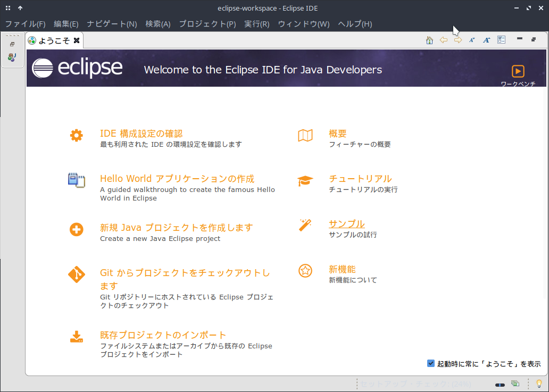Minimize the Welcome view
Screen dimensions: 549x392
(520, 38)
